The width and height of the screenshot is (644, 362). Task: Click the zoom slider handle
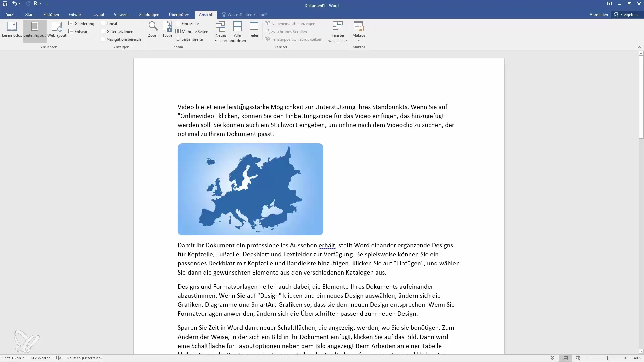[x=607, y=358]
